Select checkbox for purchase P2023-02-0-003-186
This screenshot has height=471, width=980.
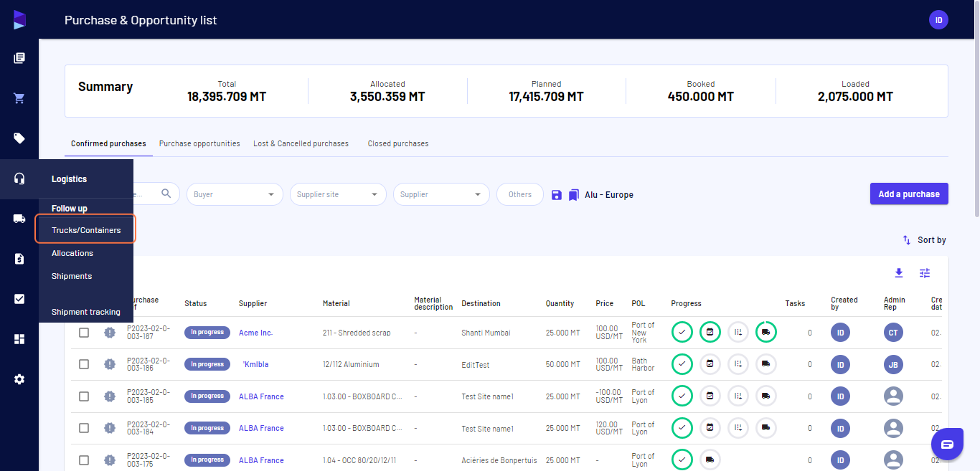click(84, 364)
